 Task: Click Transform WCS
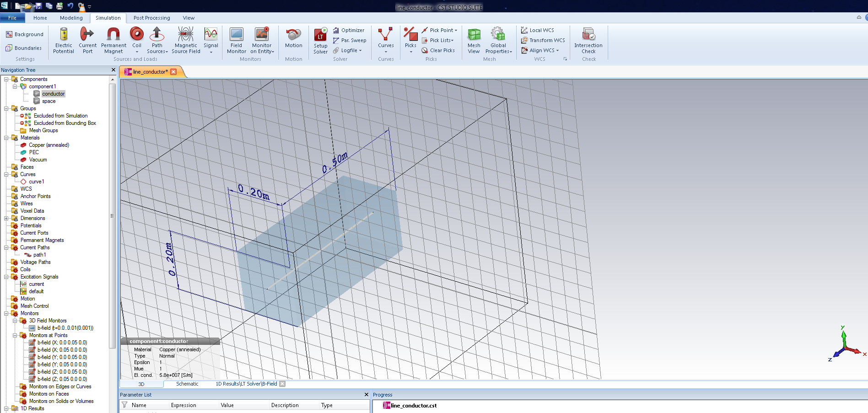(543, 40)
